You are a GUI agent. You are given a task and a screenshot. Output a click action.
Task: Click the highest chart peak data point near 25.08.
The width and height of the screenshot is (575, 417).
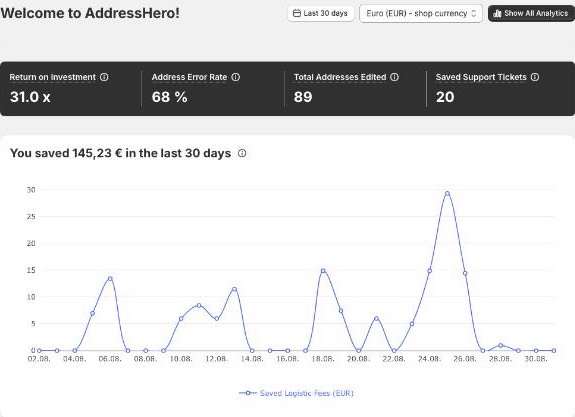(x=447, y=194)
